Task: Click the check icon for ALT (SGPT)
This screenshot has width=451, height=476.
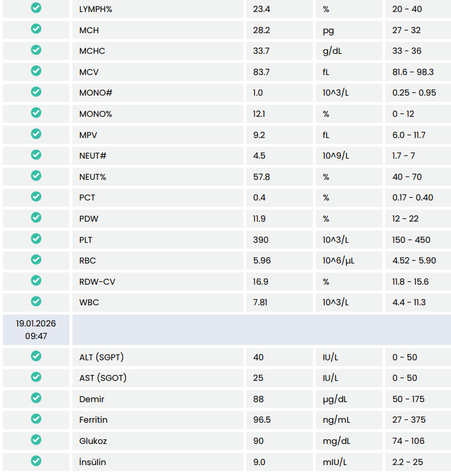Action: pyautogui.click(x=36, y=356)
